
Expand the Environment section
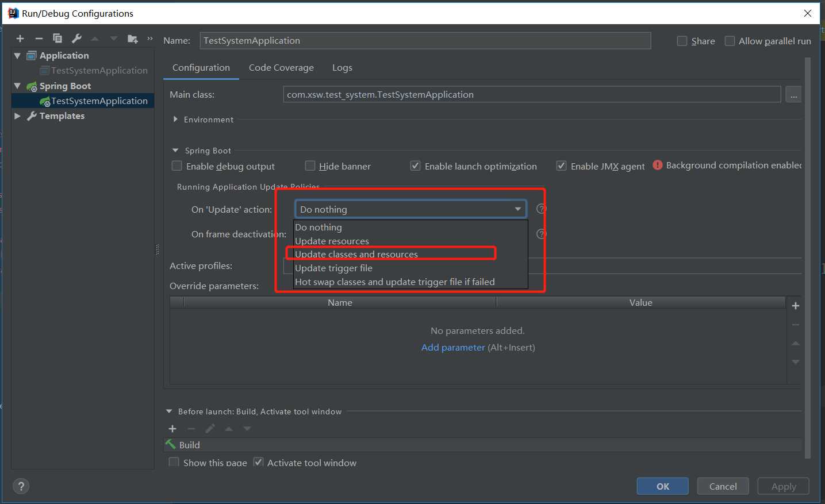[175, 120]
